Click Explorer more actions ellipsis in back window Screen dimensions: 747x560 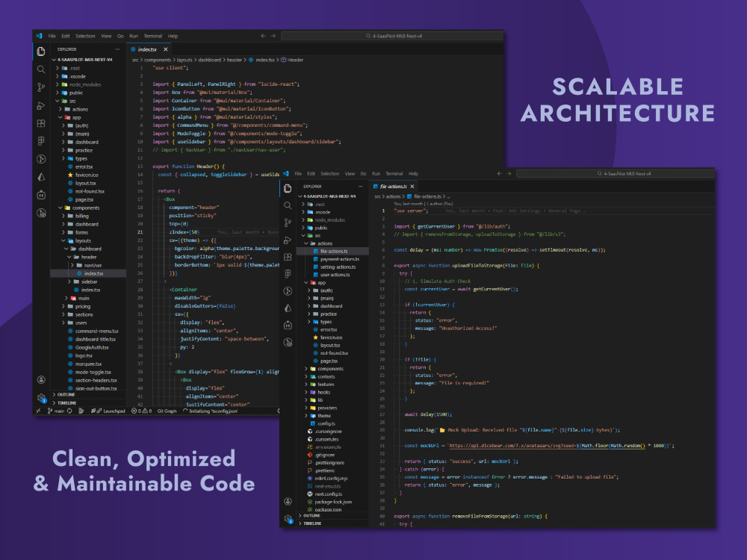click(x=117, y=49)
